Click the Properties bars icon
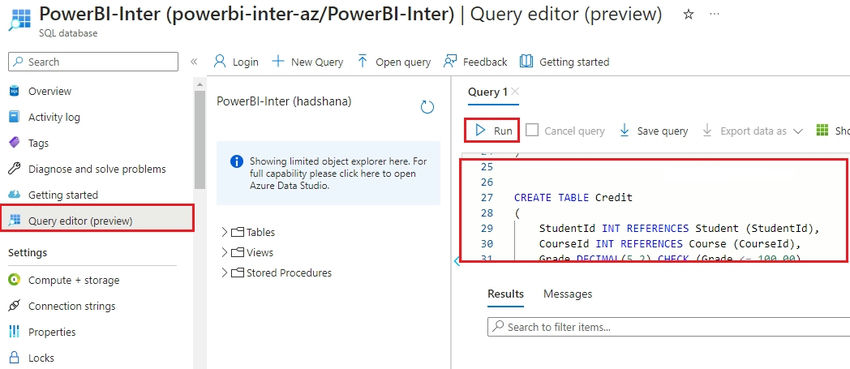Screen dimensions: 850x369 pos(15,332)
